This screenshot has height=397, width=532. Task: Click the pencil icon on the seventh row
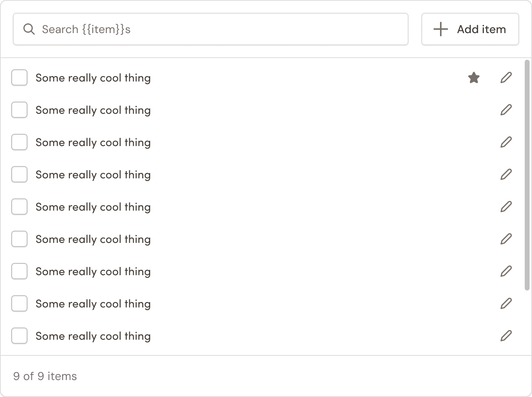[x=506, y=271]
